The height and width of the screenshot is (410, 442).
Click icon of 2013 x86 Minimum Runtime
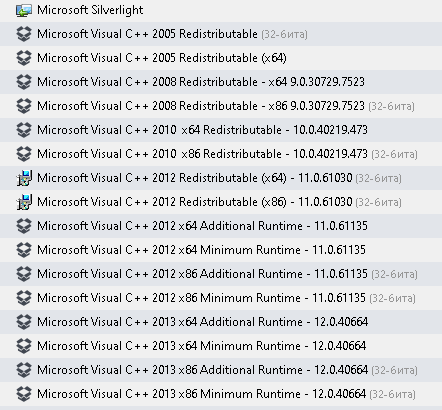click(x=24, y=394)
